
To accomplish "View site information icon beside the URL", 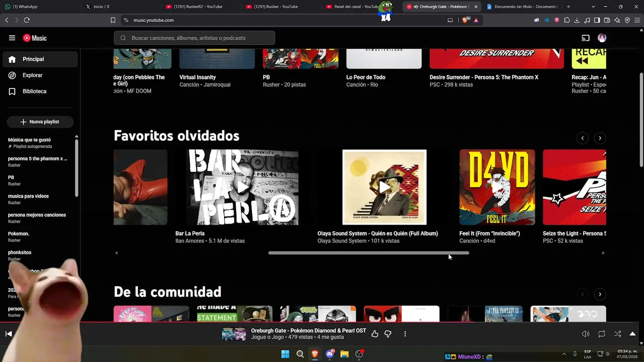I will (x=126, y=20).
